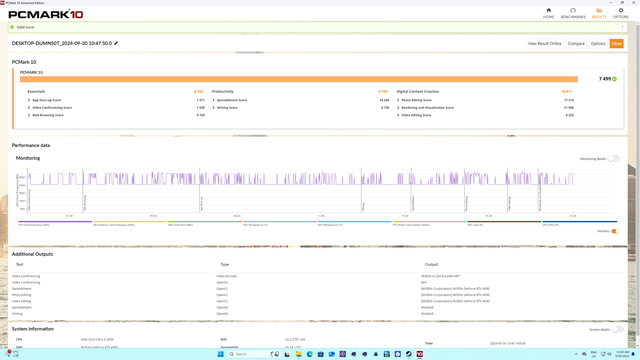
Task: Toggle System details switch
Action: [x=618, y=329]
